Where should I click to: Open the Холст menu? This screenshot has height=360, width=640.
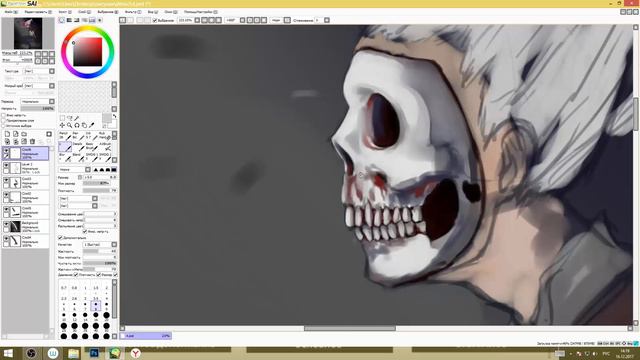tap(64, 12)
